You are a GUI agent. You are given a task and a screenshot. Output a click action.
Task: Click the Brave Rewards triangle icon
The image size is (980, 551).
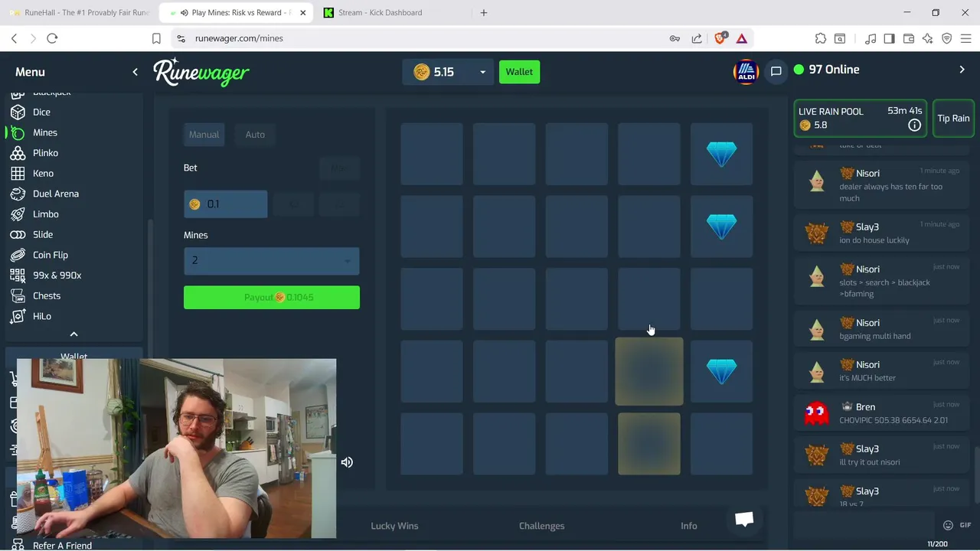742,38
